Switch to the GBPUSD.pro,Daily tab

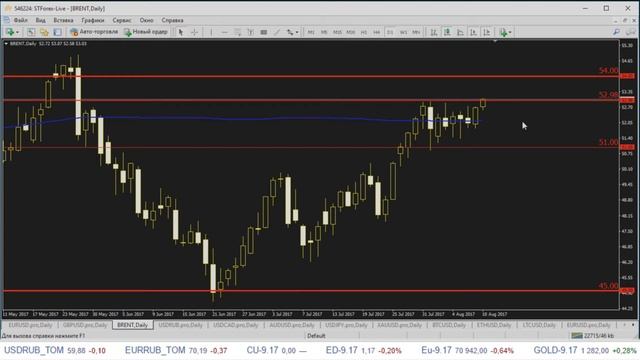(85, 325)
